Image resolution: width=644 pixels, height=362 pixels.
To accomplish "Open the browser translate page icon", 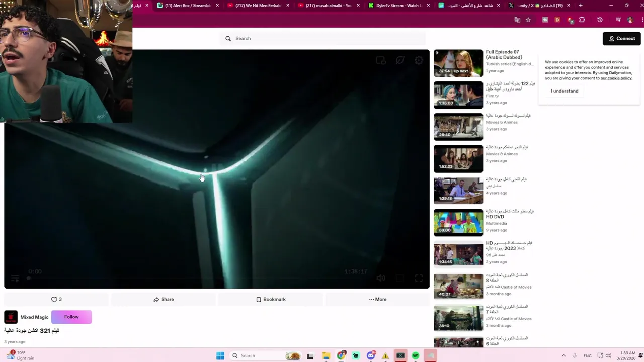I will [x=517, y=20].
